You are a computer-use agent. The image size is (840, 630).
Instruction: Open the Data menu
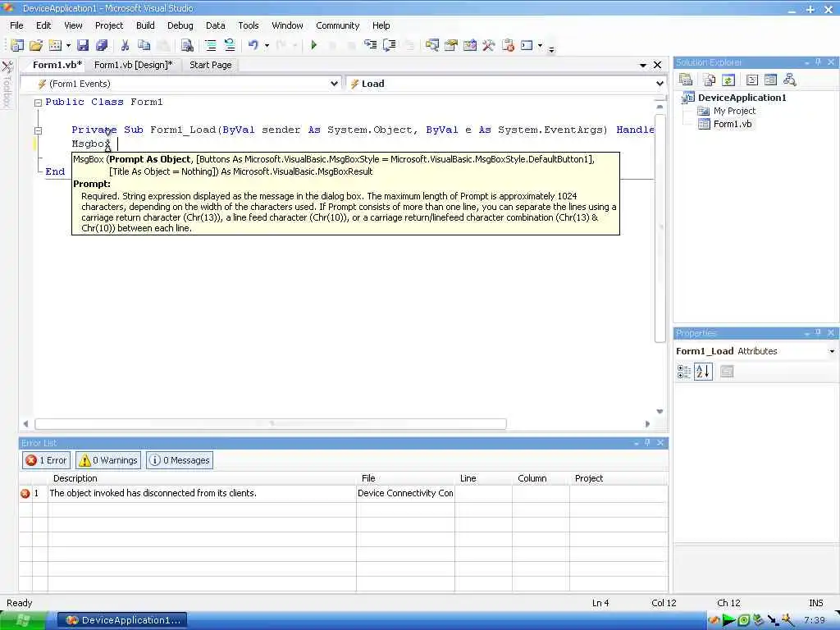click(216, 25)
